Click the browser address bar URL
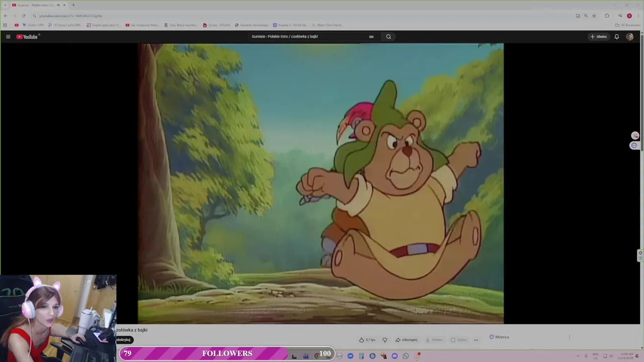644x362 pixels. point(71,16)
